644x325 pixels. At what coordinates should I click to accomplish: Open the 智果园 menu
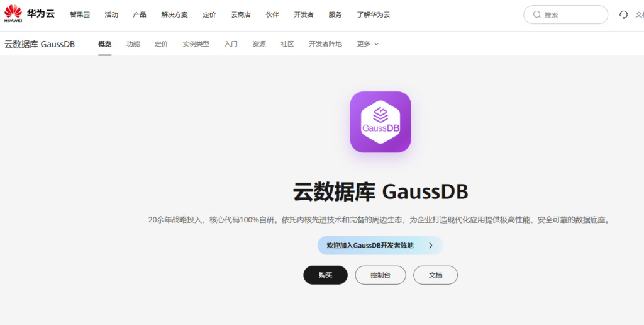[80, 15]
